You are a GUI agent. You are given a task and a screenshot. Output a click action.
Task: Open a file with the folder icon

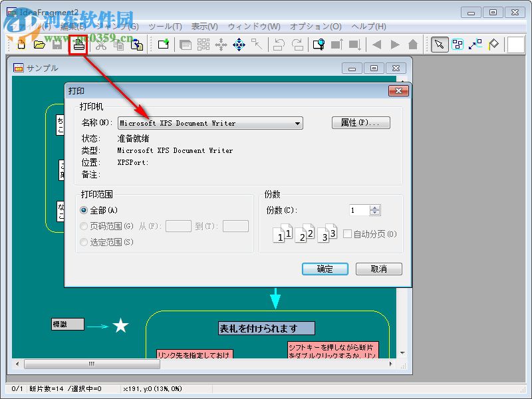point(38,45)
